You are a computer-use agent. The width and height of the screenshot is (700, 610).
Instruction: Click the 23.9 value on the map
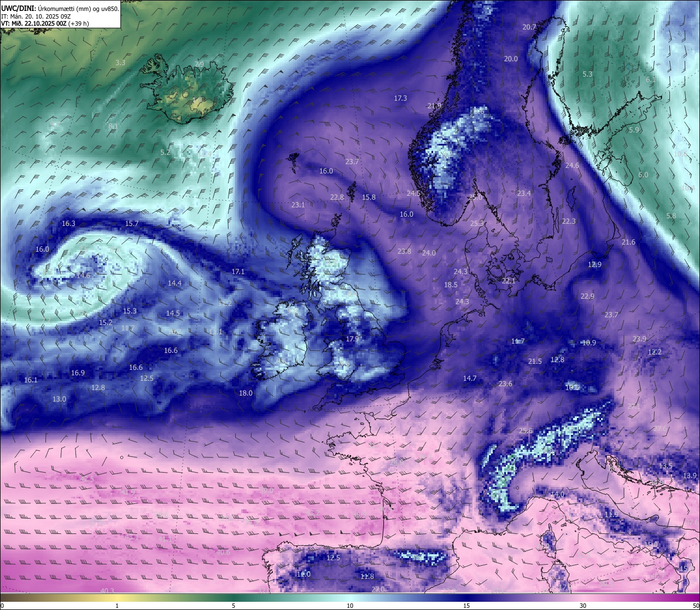point(639,339)
